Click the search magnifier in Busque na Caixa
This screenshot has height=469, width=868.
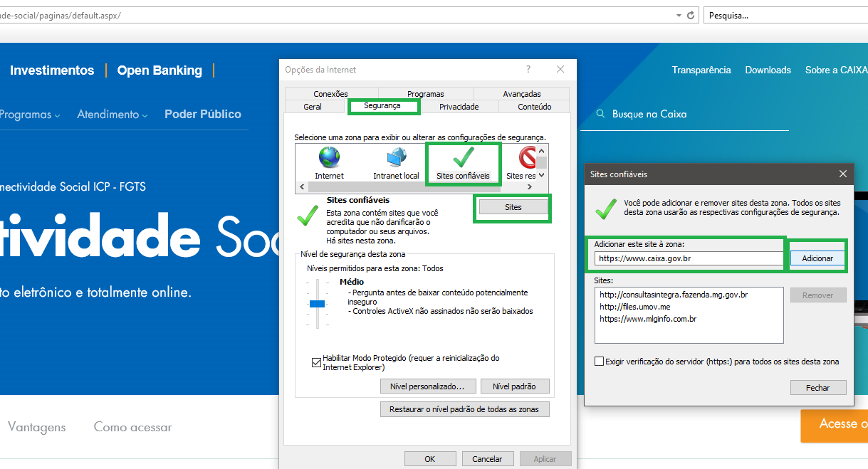coord(600,114)
